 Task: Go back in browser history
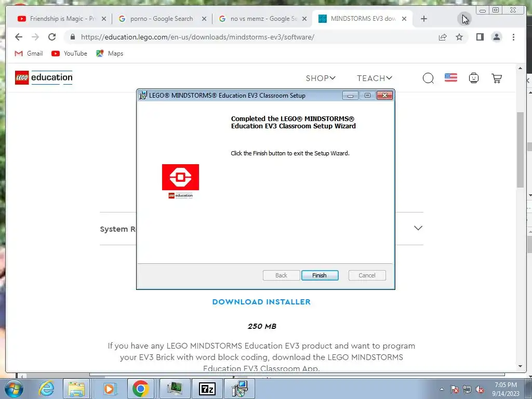click(19, 37)
